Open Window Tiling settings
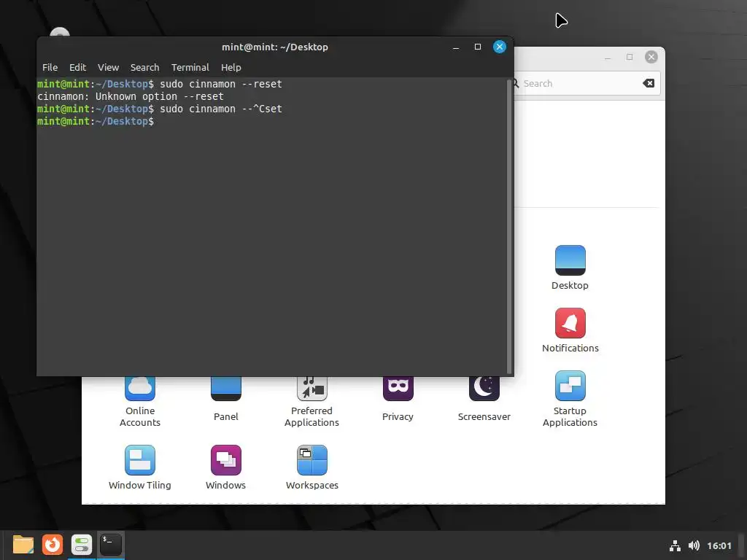This screenshot has height=560, width=747. (140, 460)
